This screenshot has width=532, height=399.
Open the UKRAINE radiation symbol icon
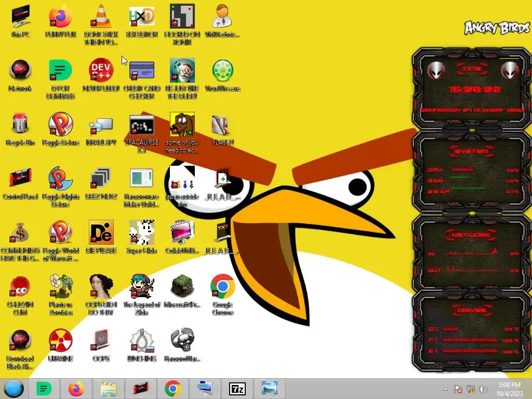tap(60, 345)
